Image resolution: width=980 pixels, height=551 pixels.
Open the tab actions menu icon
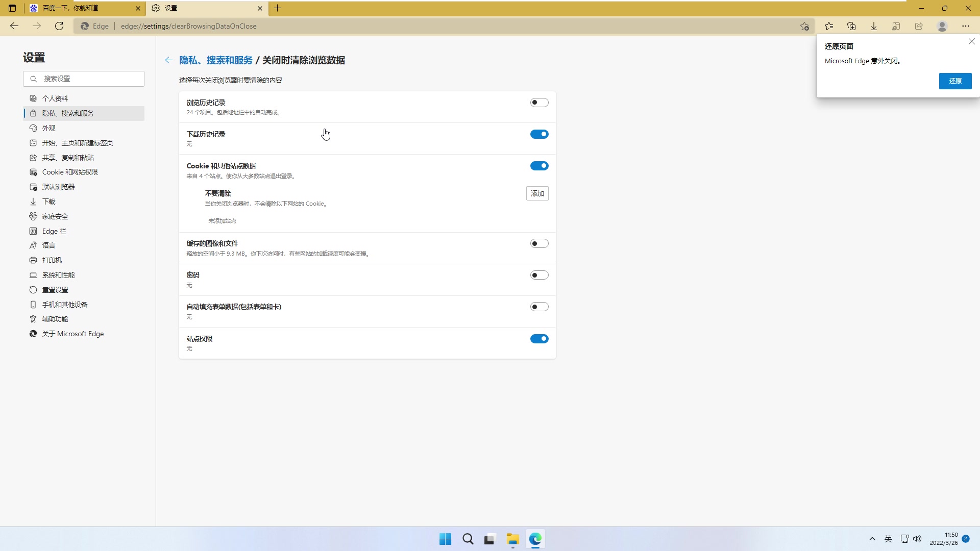12,8
